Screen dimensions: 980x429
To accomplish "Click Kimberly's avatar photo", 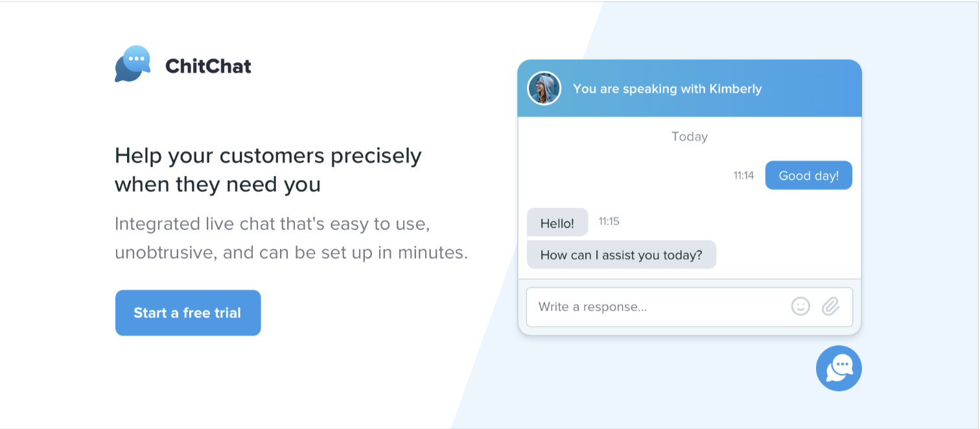I will 544,88.
